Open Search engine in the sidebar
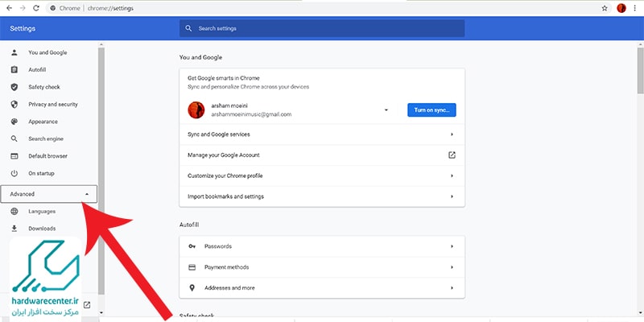644x322 pixels. click(46, 138)
